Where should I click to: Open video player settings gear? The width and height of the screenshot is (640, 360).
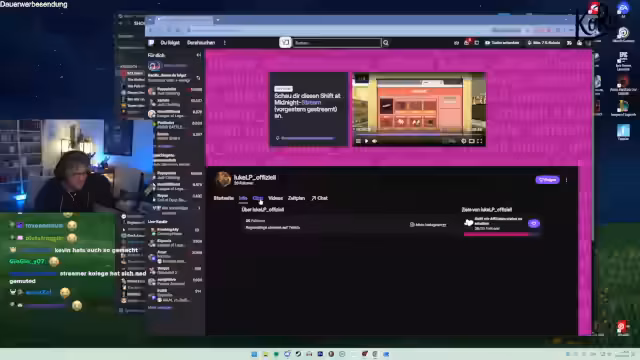tap(464, 141)
